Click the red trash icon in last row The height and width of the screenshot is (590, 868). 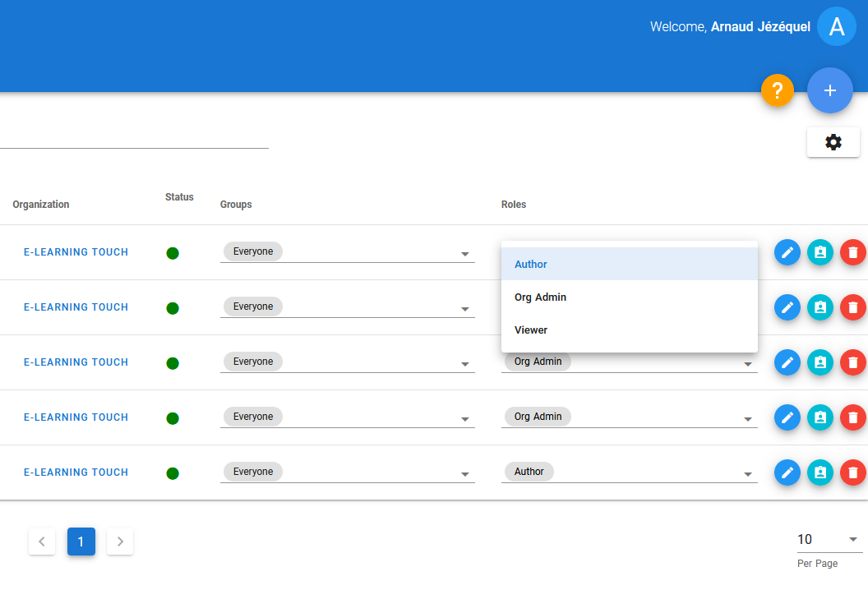[x=852, y=472]
